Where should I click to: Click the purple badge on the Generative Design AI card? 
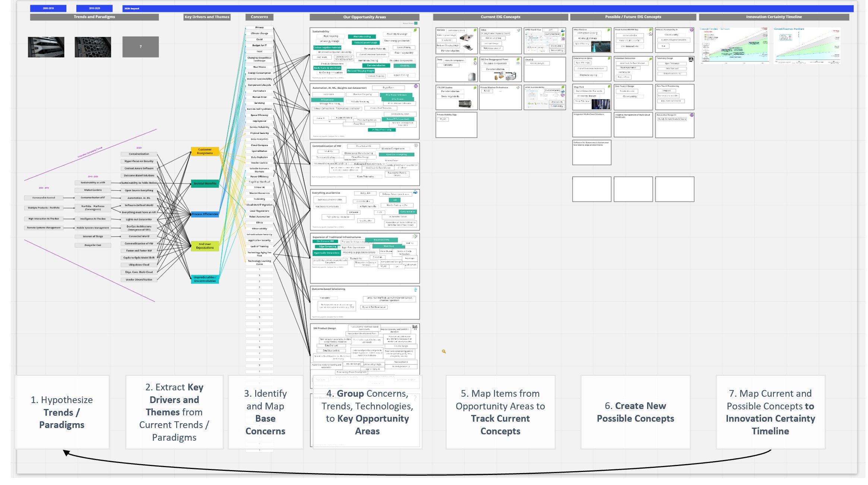692,115
